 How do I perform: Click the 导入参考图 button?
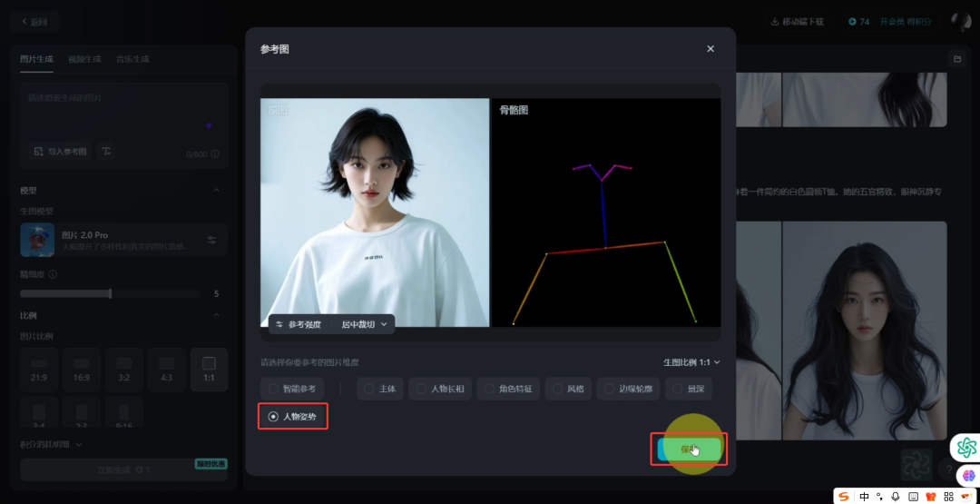(61, 151)
